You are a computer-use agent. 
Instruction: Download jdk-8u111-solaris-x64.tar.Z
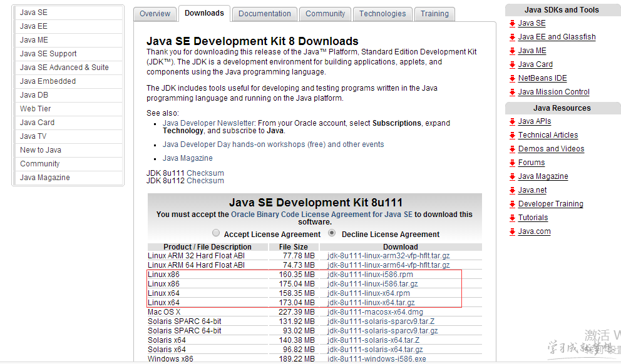(x=374, y=340)
